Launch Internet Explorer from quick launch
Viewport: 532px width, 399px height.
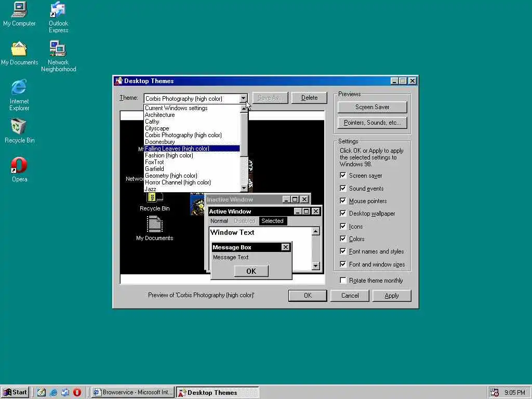coord(54,393)
